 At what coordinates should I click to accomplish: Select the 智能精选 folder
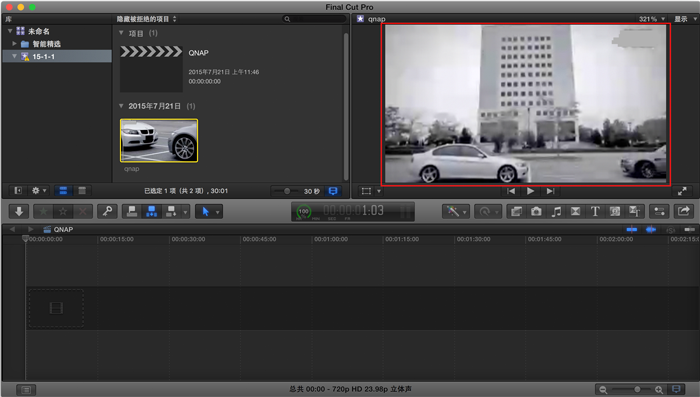click(x=46, y=44)
